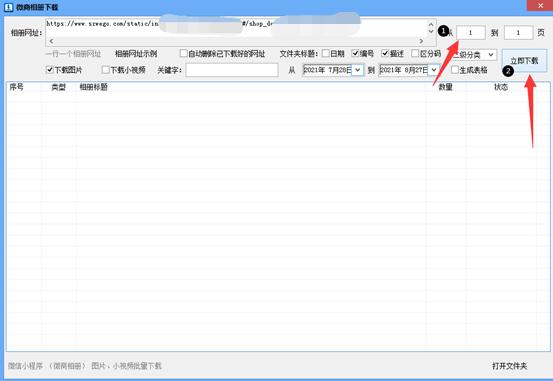Screen dimensions: 553x381
Task: Set the starting page number field
Action: click(x=471, y=33)
